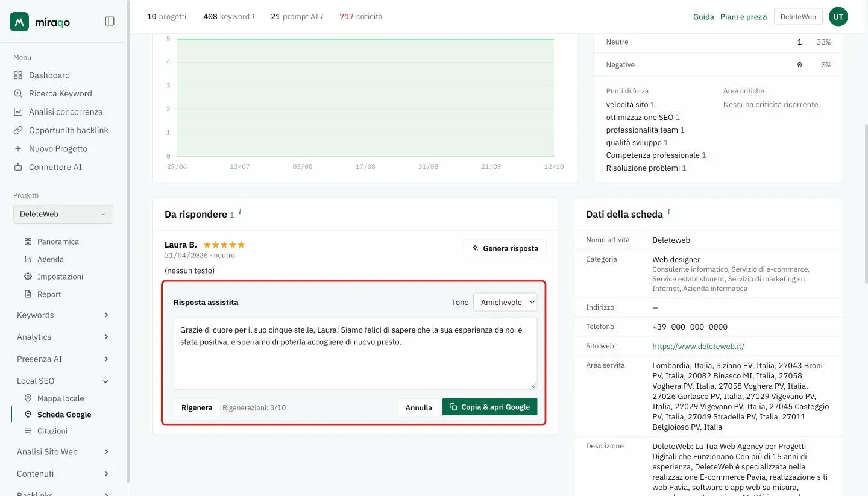Screen dimensions: 868x496
Task: Click the Citazioni list icon
Action: click(28, 431)
